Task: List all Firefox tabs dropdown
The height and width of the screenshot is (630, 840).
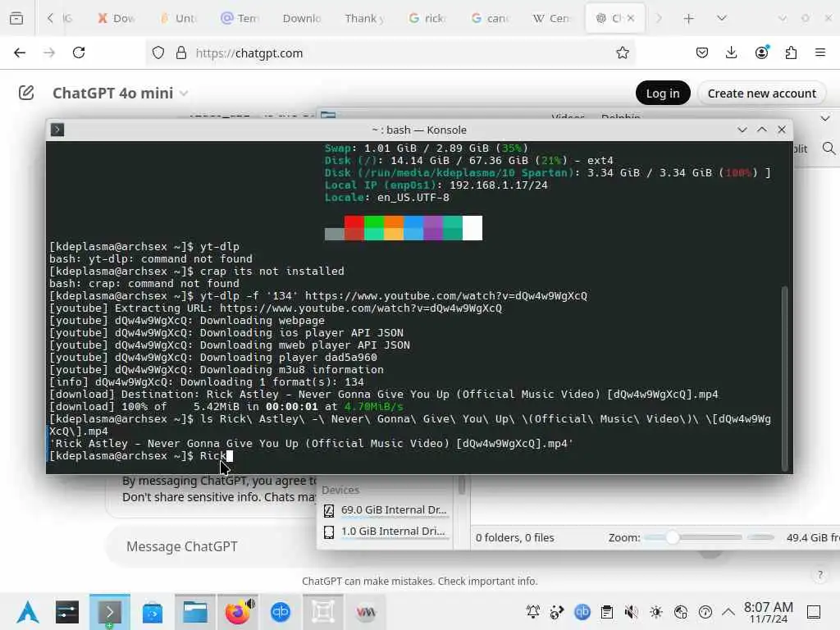Action: point(722,18)
